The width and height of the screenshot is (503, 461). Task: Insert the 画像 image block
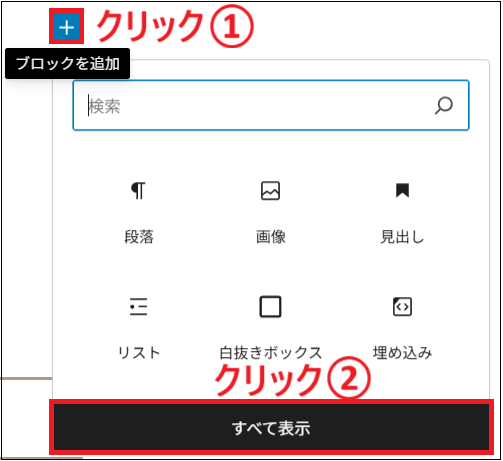pyautogui.click(x=270, y=212)
